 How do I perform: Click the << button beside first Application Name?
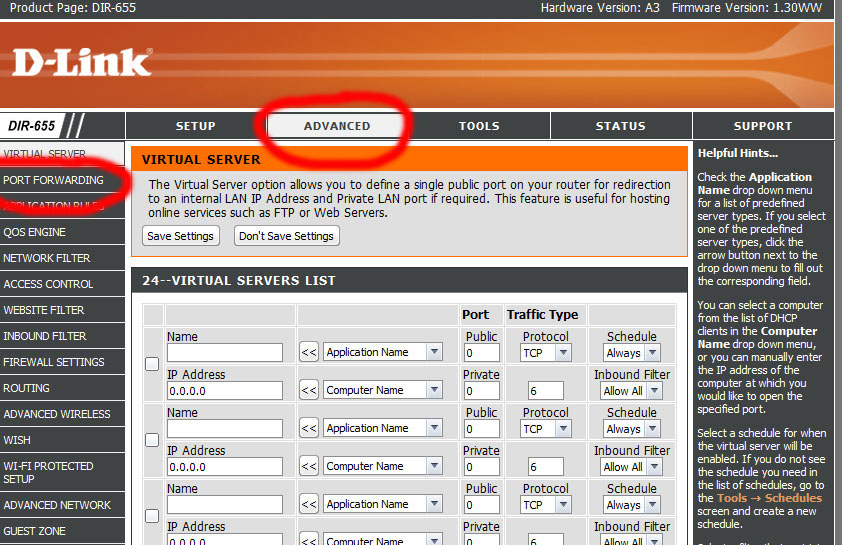tap(309, 353)
